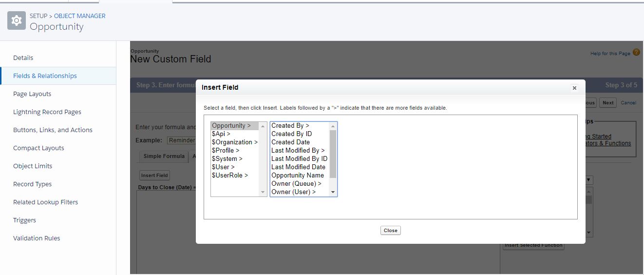Image resolution: width=644 pixels, height=275 pixels.
Task: Close the Insert Field dialog with X
Action: [x=574, y=88]
